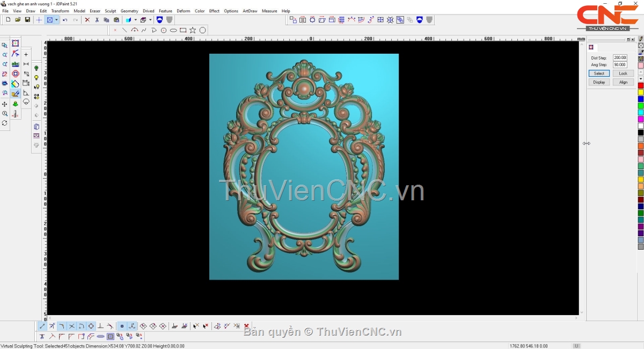Select the ellipse drawing tool

pyautogui.click(x=173, y=30)
